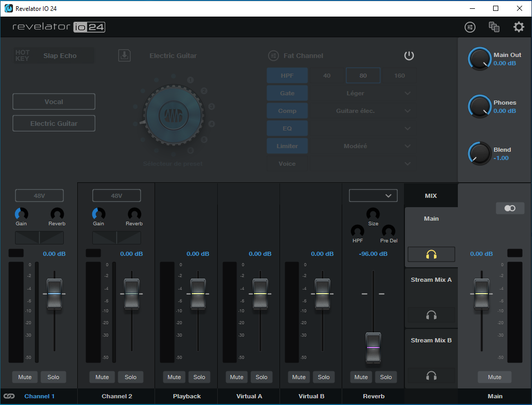This screenshot has width=532, height=405.
Task: Select headphones icon for Main mix
Action: click(x=431, y=254)
